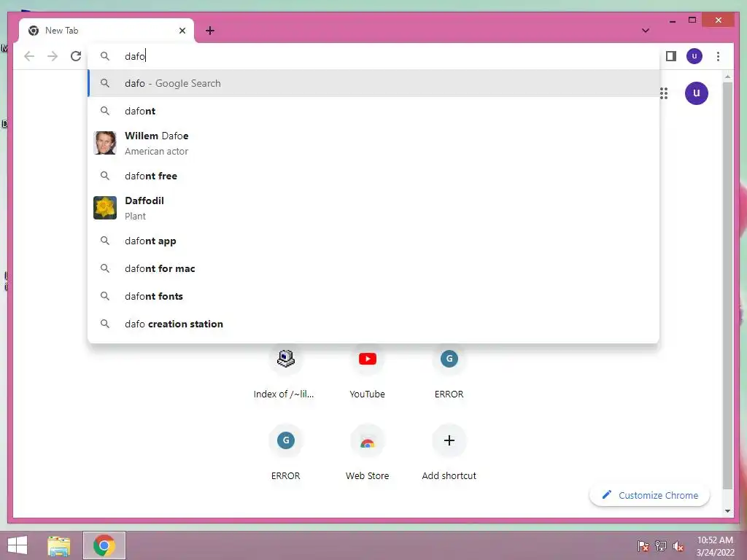
Task: Click the Customize Chrome button
Action: (x=649, y=495)
